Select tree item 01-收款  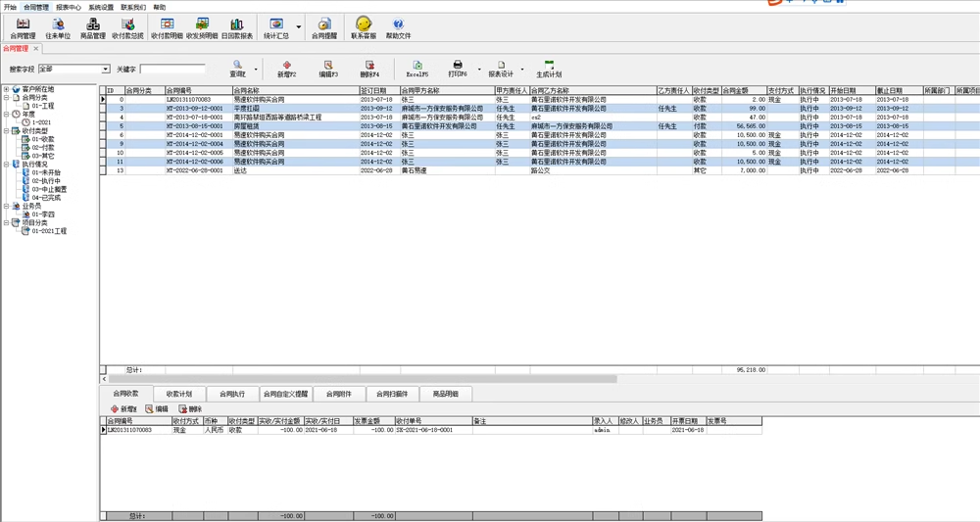pos(42,139)
